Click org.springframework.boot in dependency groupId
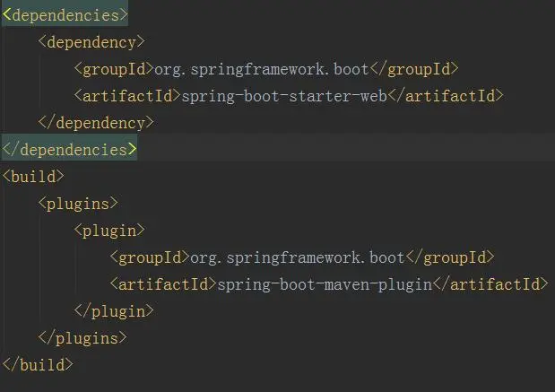 (x=262, y=69)
